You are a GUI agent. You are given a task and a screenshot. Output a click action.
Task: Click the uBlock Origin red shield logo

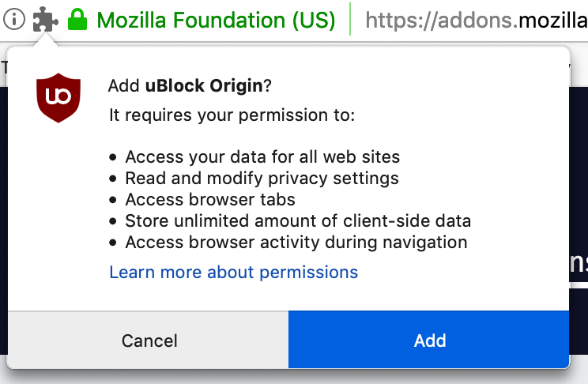[58, 98]
